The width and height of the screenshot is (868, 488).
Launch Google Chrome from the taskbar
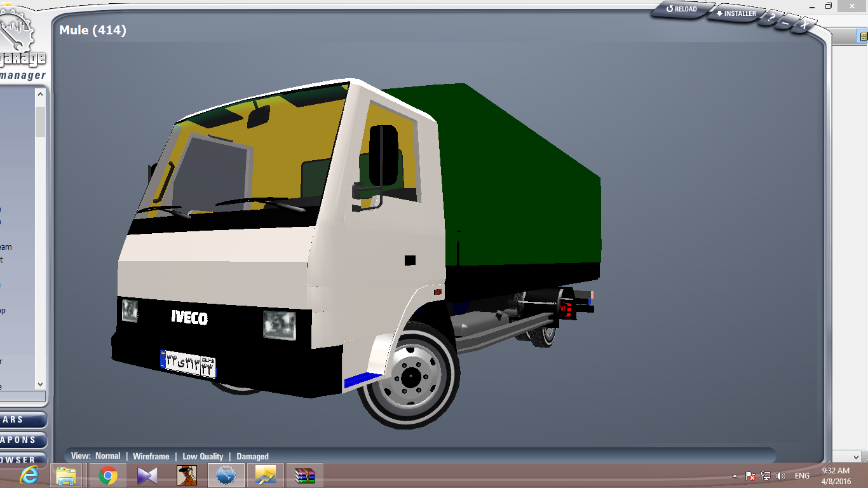pos(108,475)
